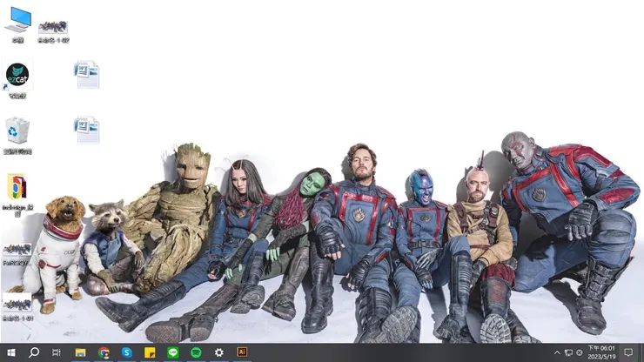Launch File Explorer from the taskbar

(80, 352)
